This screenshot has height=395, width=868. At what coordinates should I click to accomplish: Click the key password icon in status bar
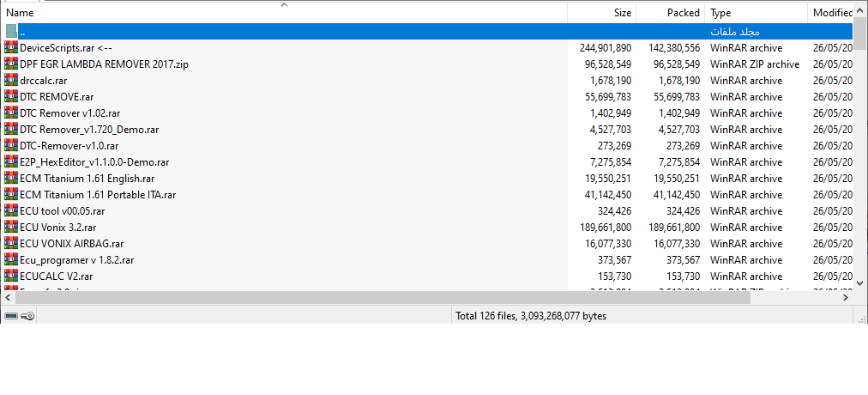point(27,316)
